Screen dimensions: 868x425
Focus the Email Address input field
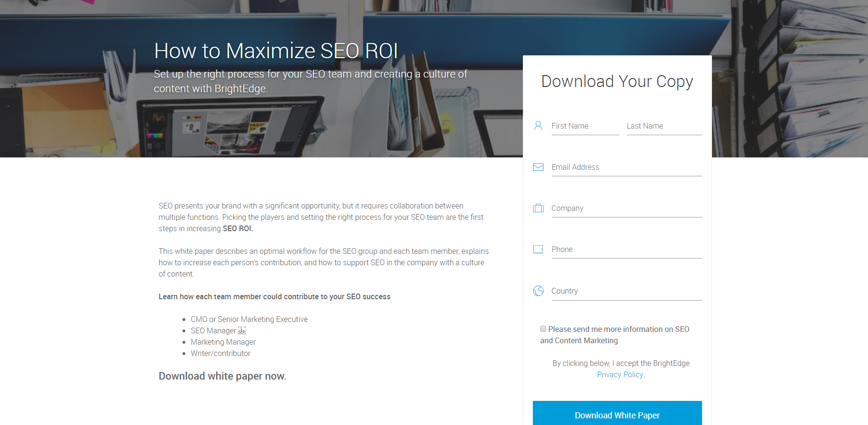point(626,167)
